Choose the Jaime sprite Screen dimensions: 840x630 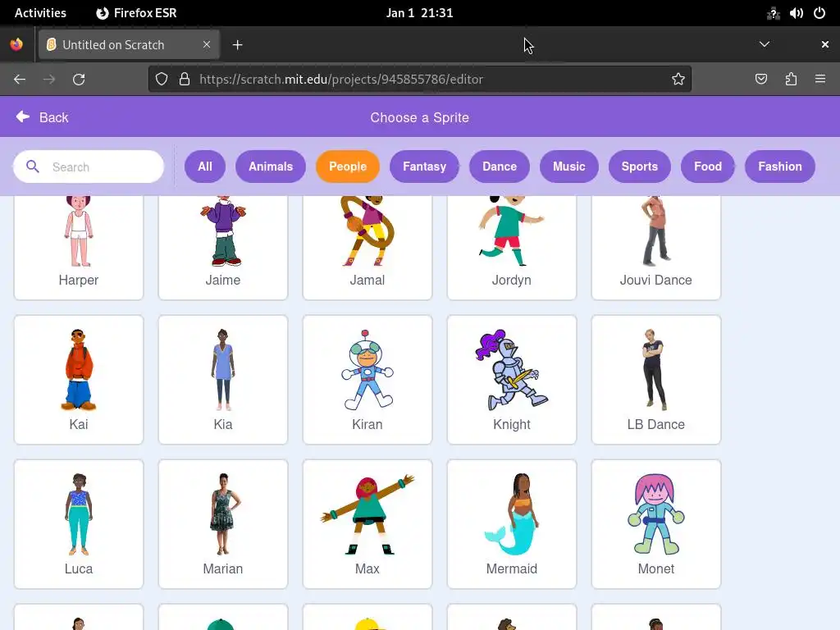(x=223, y=248)
